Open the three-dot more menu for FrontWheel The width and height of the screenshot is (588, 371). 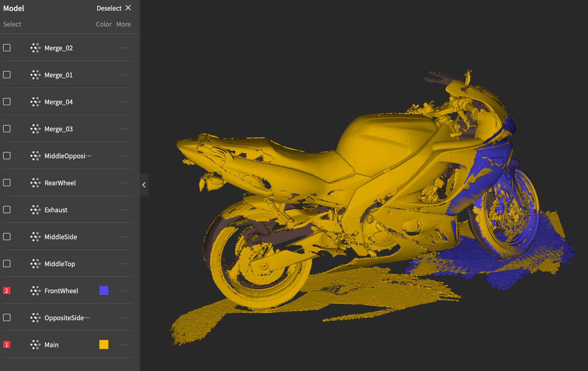(x=124, y=291)
